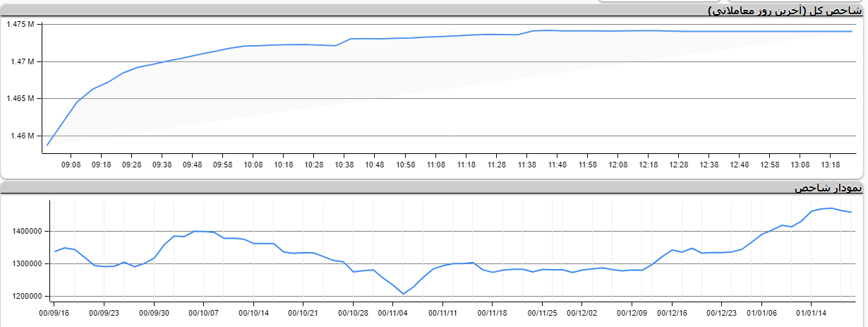This screenshot has height=327, width=868.
Task: Click the 1400000 y-axis label
Action: [25, 231]
